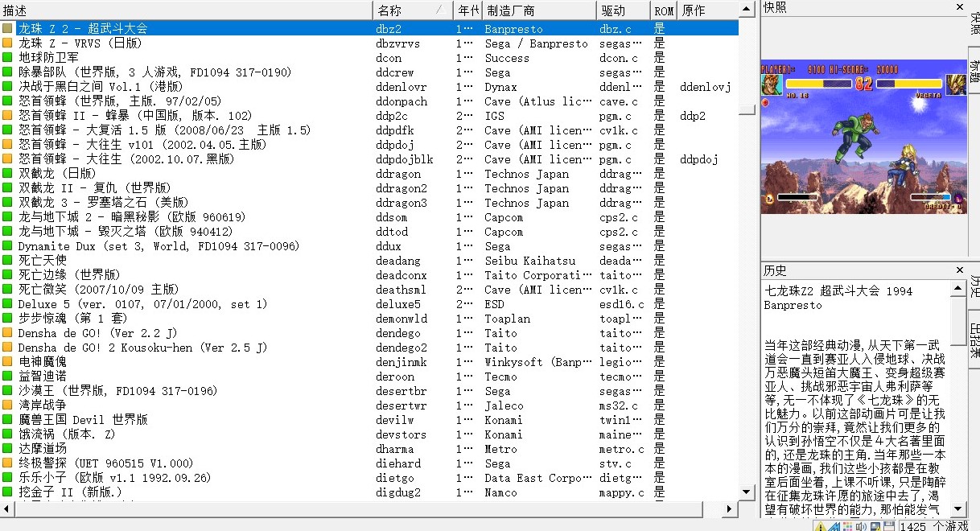The height and width of the screenshot is (531, 980).
Task: Click the game list scroll-up arrow
Action: pyautogui.click(x=747, y=10)
